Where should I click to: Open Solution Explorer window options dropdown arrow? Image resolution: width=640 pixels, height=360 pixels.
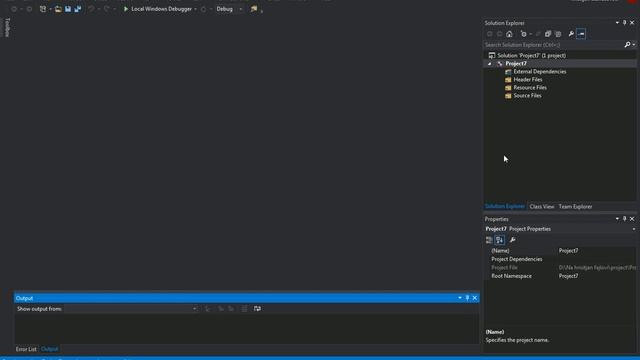coord(617,23)
